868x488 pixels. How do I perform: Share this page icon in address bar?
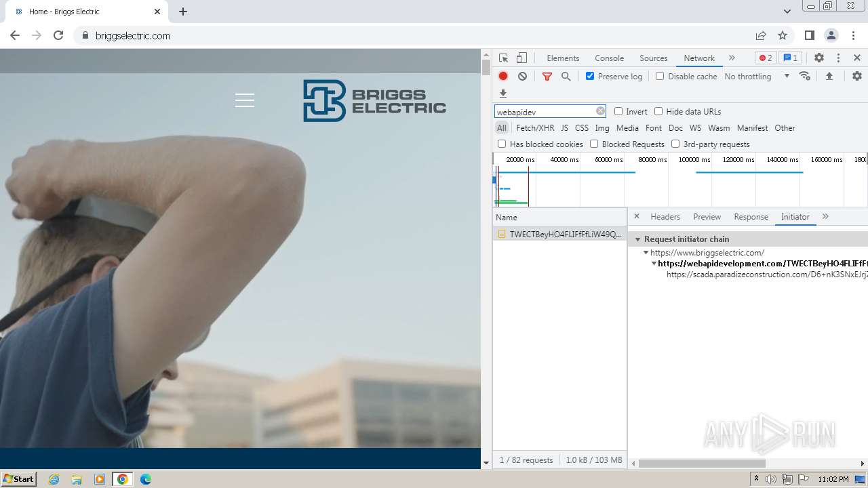click(761, 35)
